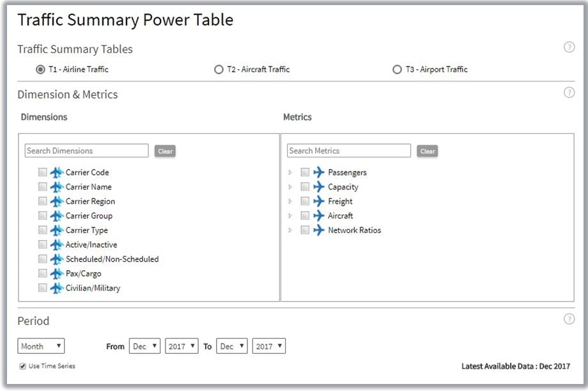The width and height of the screenshot is (588, 391).
Task: Check the Carrier Name dimension checkbox
Action: (42, 187)
